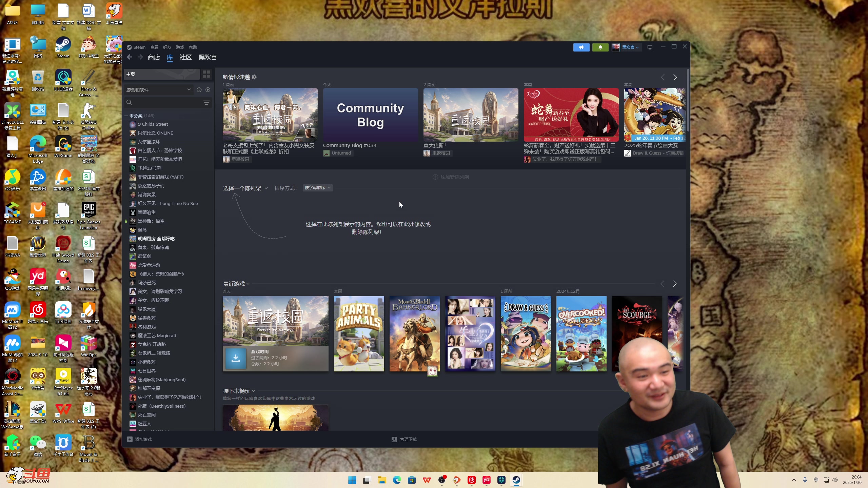Image resolution: width=868 pixels, height=488 pixels.
Task: Open Draw & Guess game cover
Action: pos(526,334)
